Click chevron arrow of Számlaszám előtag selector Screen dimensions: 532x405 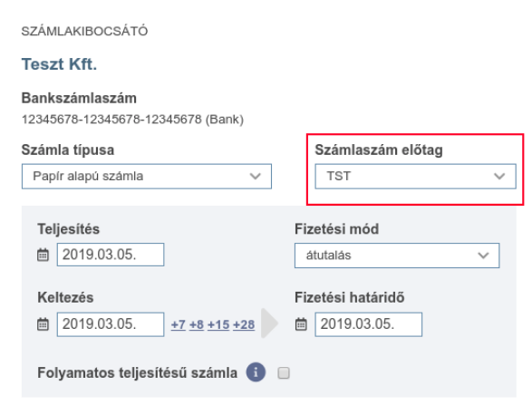click(x=499, y=177)
